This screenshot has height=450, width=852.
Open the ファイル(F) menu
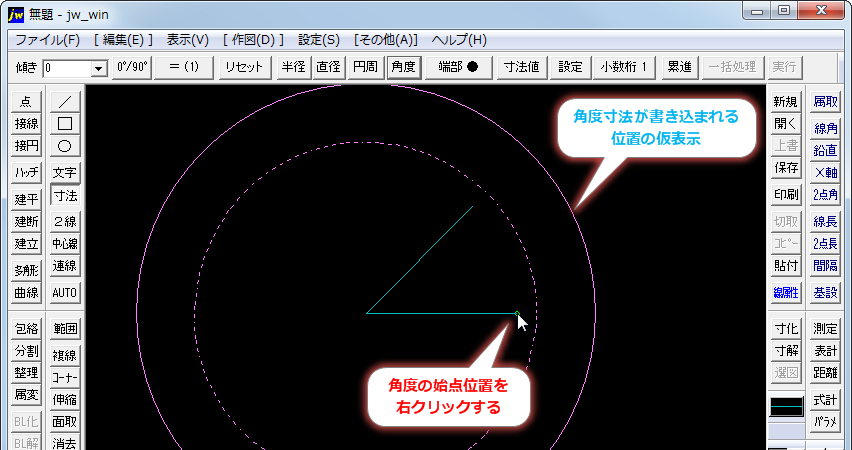[x=47, y=40]
